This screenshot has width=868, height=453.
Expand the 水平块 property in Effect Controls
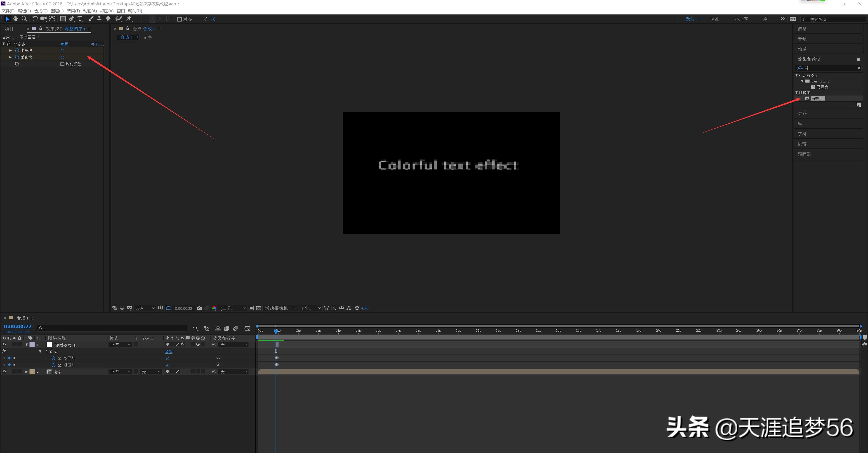click(x=10, y=51)
